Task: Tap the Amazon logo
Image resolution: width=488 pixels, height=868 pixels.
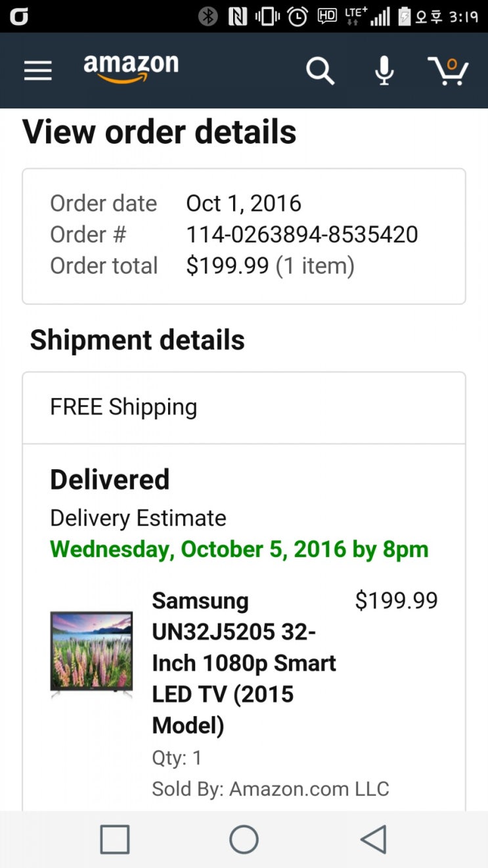Action: 131,68
